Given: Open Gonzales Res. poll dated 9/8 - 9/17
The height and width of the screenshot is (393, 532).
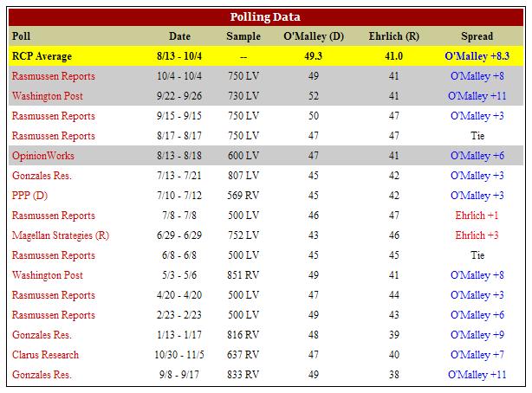Looking at the screenshot, I should 42,375.
